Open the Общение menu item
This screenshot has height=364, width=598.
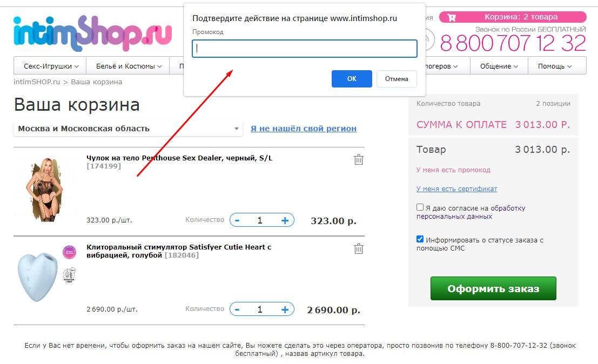[499, 66]
